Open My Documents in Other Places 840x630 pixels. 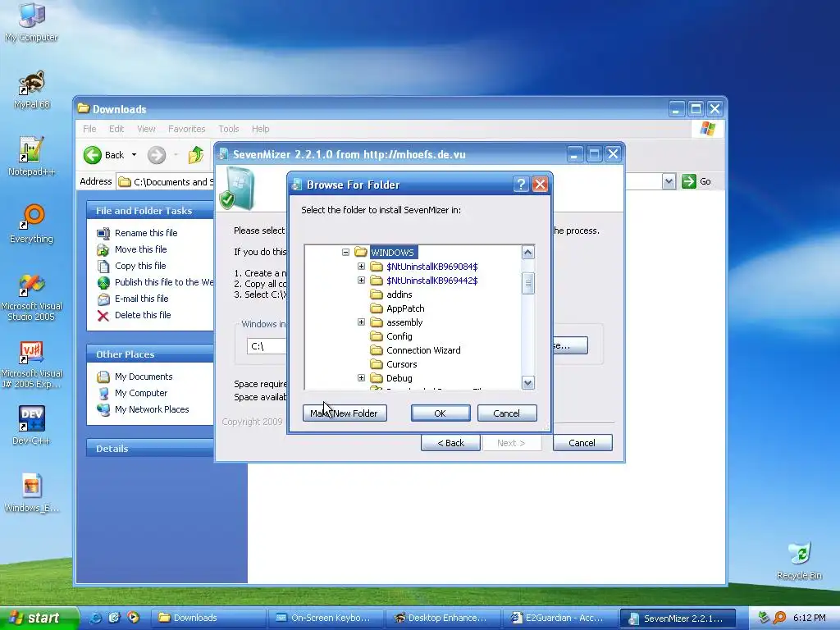(135, 377)
